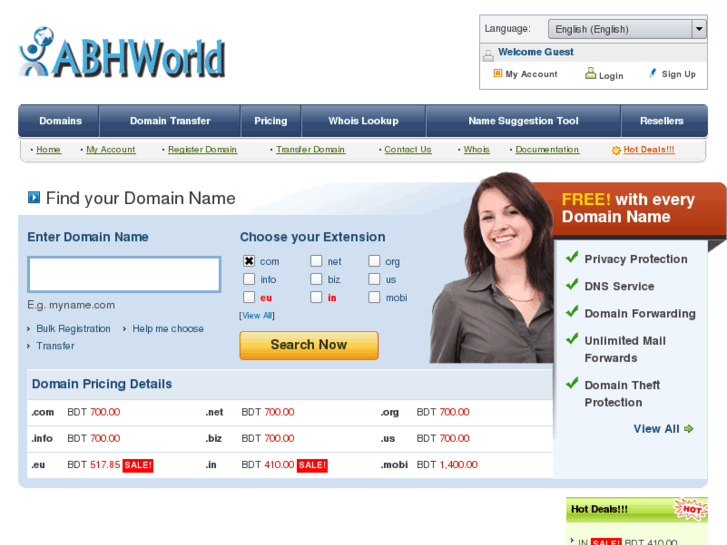Click the My Account orange icon
727x545 pixels.
(497, 73)
